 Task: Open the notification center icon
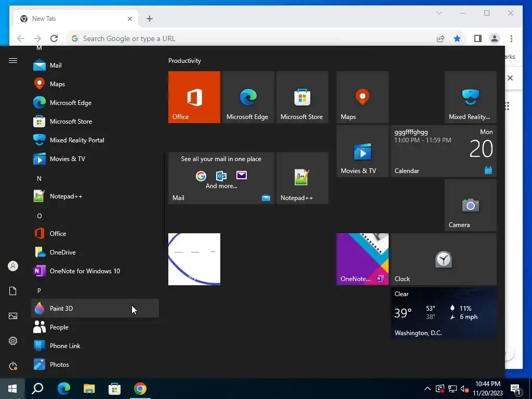[x=515, y=389]
